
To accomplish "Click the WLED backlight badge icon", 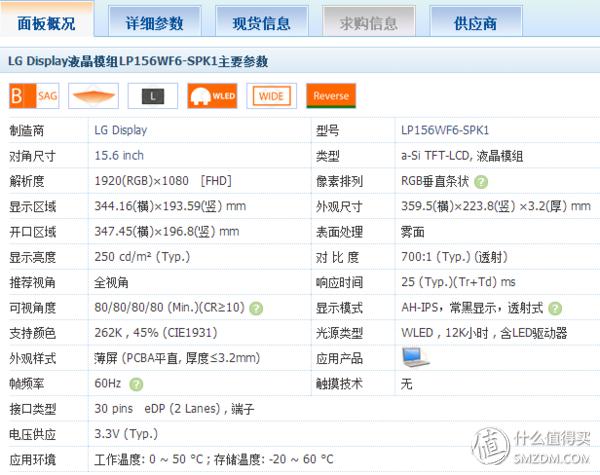I will coord(212,96).
